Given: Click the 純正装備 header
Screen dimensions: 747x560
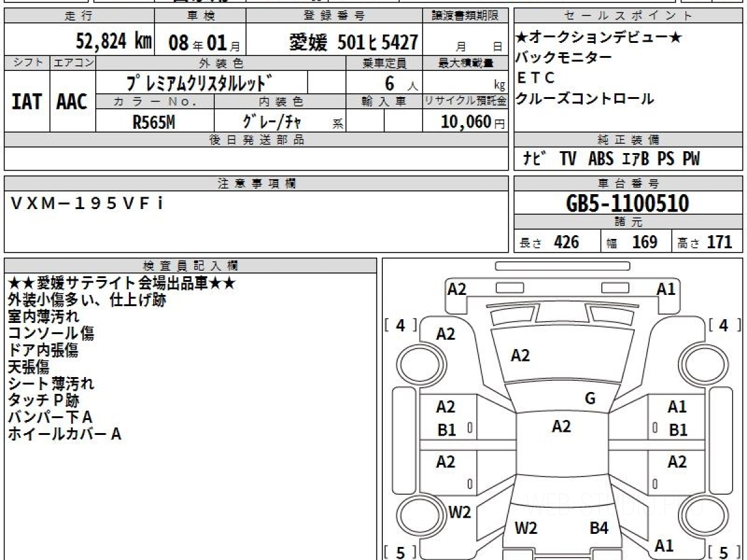Looking at the screenshot, I should [628, 140].
